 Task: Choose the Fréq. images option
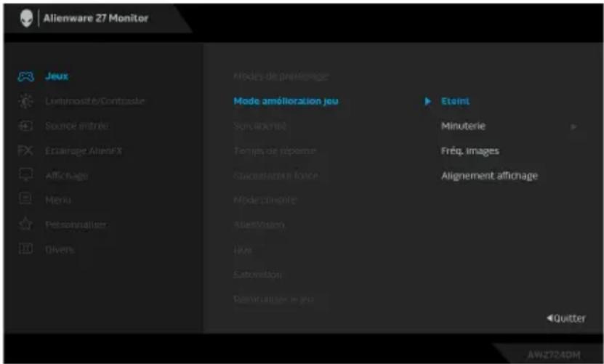tap(470, 151)
